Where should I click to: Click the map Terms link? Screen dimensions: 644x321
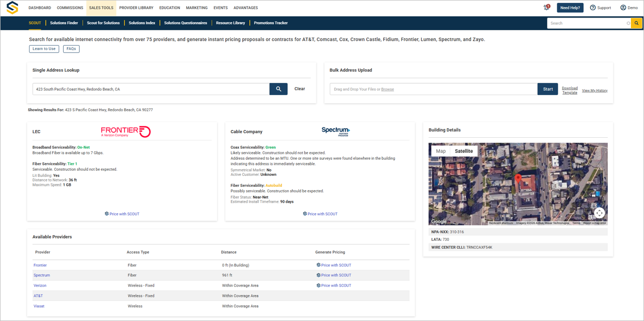pyautogui.click(x=576, y=223)
